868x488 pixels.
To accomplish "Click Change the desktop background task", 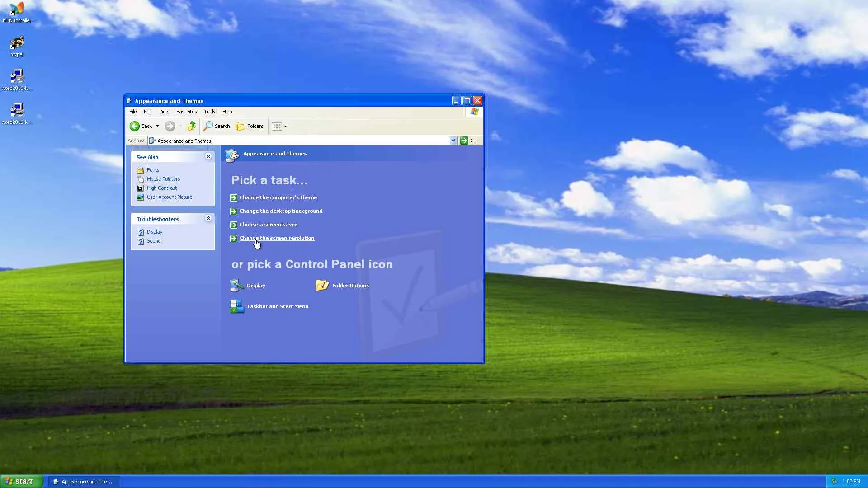I will click(281, 211).
